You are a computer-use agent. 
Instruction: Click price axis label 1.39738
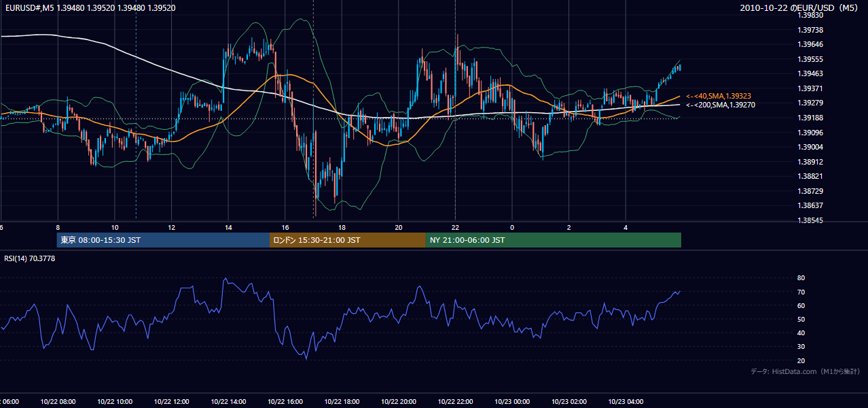pos(810,30)
